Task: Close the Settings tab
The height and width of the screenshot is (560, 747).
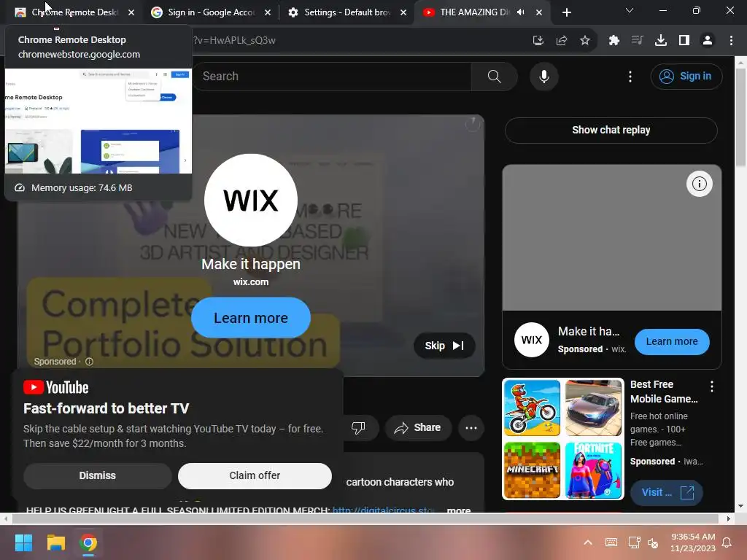Action: (x=403, y=12)
